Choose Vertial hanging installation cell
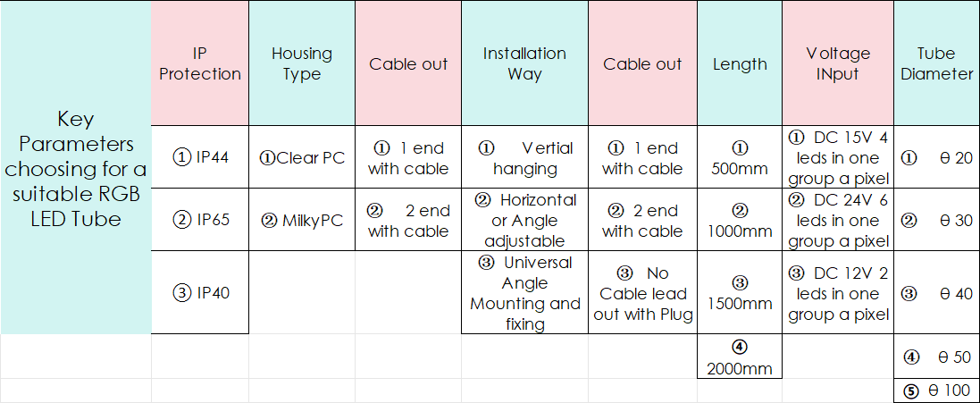The height and width of the screenshot is (403, 980). [x=524, y=157]
